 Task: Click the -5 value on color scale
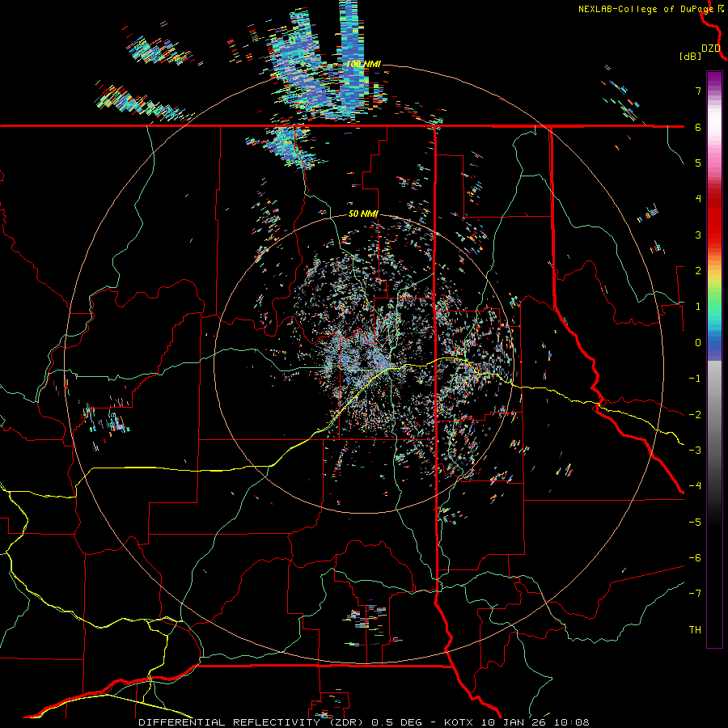[x=695, y=523]
